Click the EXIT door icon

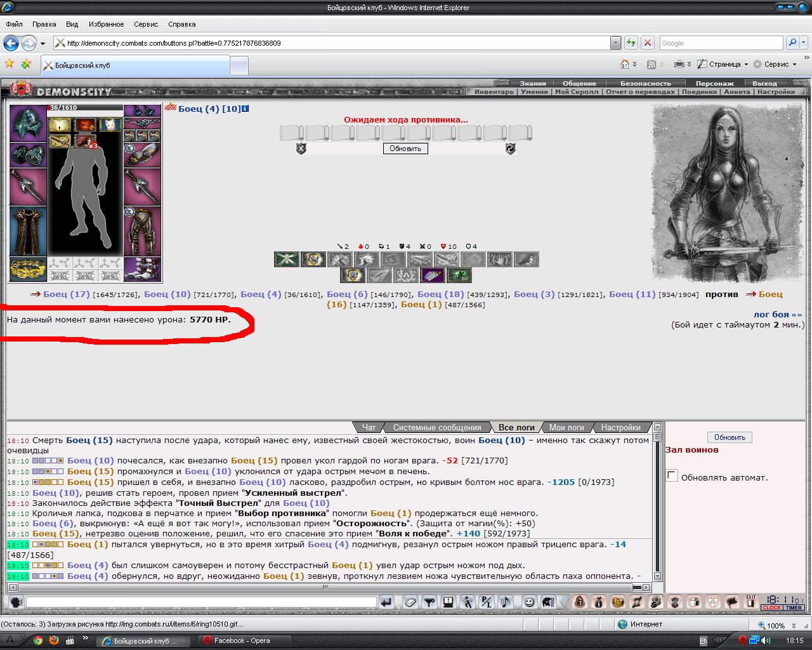point(752,602)
